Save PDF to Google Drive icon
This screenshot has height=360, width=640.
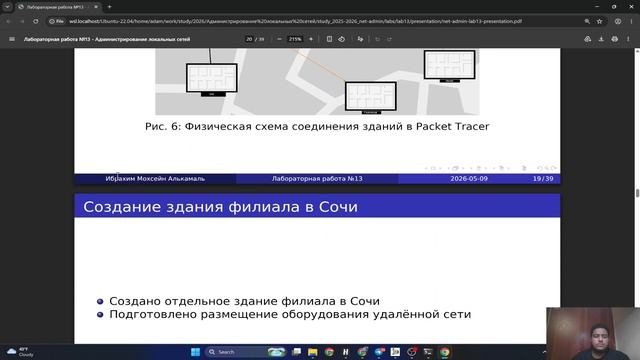click(x=588, y=39)
